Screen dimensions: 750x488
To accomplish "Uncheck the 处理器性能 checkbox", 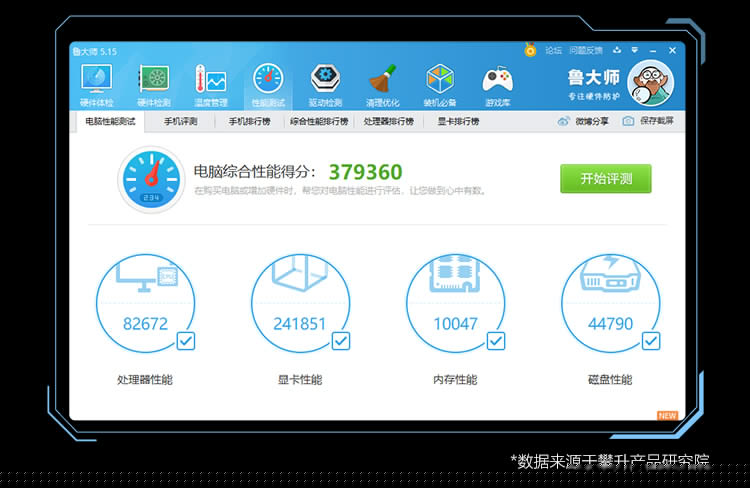I will 186,341.
